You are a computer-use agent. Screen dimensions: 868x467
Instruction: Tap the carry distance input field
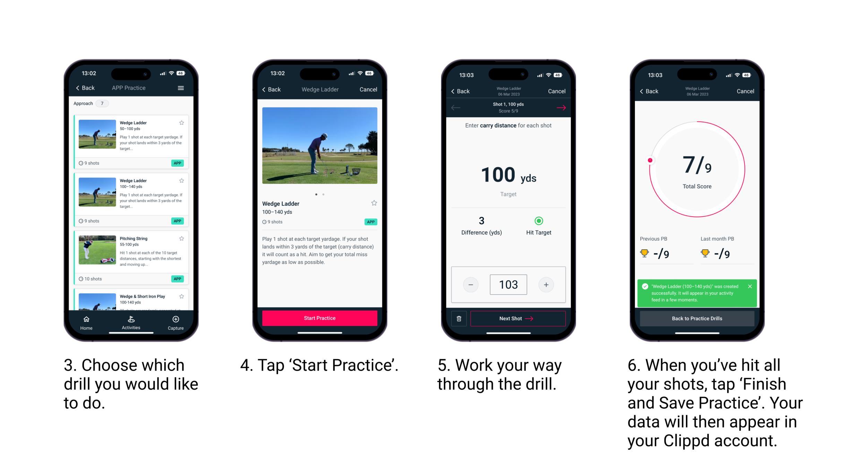pyautogui.click(x=508, y=284)
